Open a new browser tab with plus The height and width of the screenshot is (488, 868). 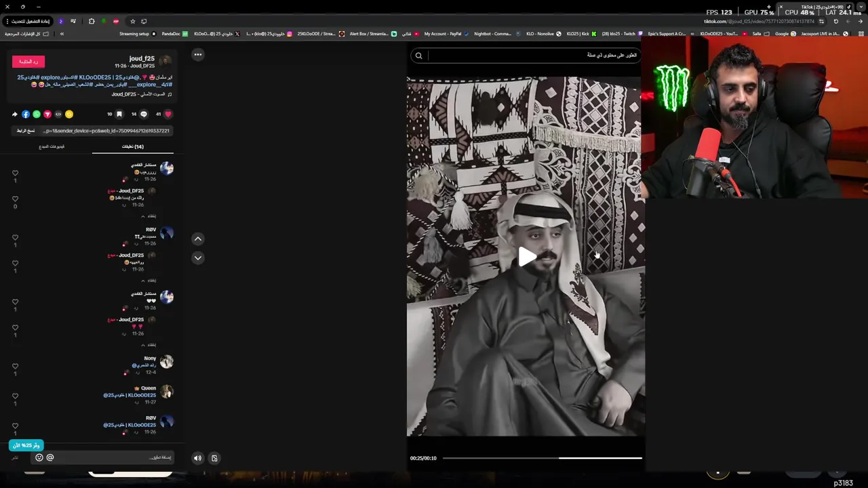click(769, 7)
